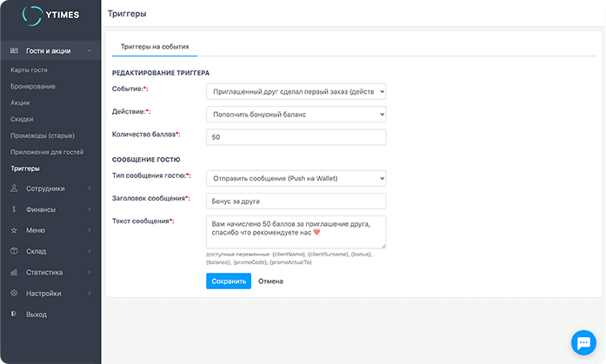
Task: Open the Тип сообщения гостю dropdown
Action: pyautogui.click(x=296, y=178)
